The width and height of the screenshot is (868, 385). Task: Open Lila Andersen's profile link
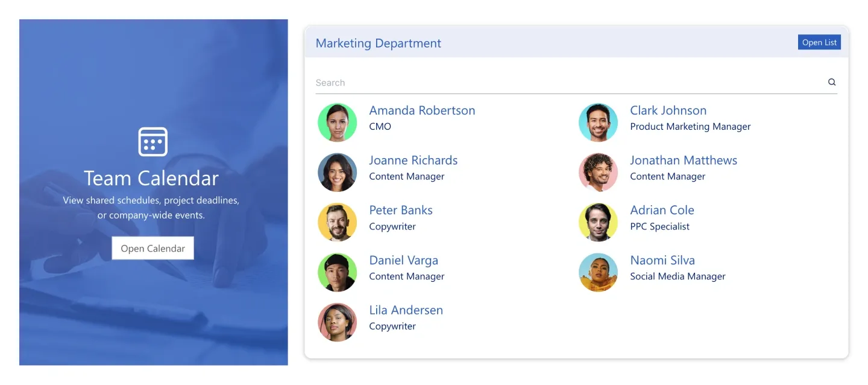click(406, 310)
